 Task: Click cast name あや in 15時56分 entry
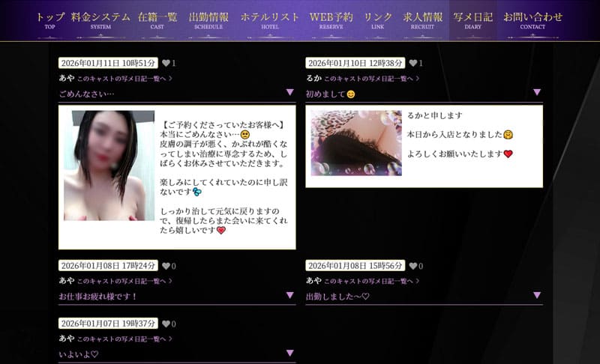313,281
